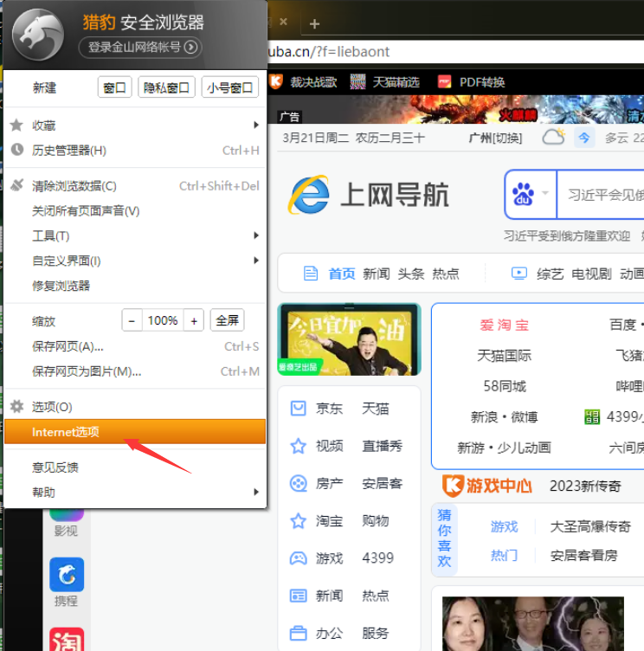Open the 新浪·微博 link
Screen dimensions: 644x651
point(504,417)
